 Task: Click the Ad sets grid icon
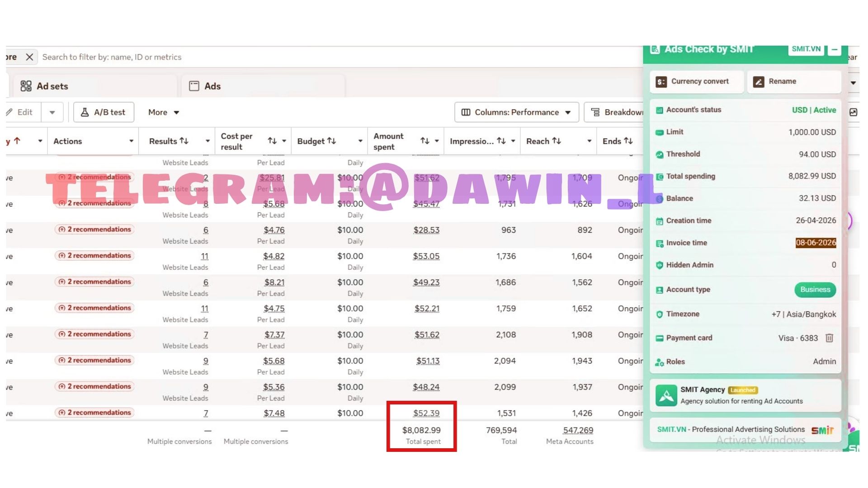26,86
